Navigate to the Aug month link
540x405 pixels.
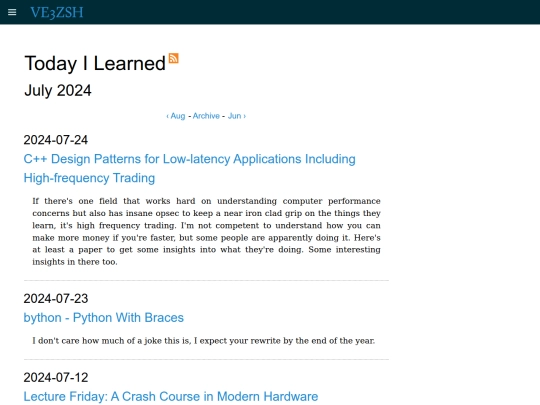pyautogui.click(x=178, y=116)
